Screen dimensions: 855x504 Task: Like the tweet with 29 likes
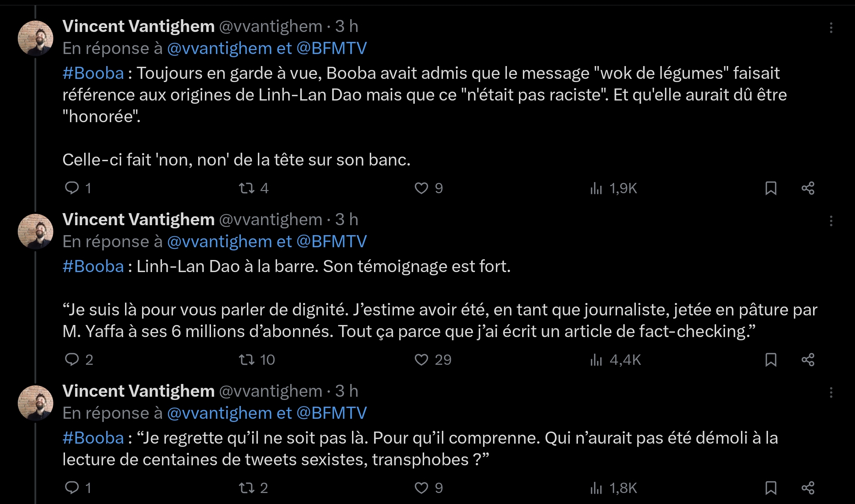[x=421, y=359]
